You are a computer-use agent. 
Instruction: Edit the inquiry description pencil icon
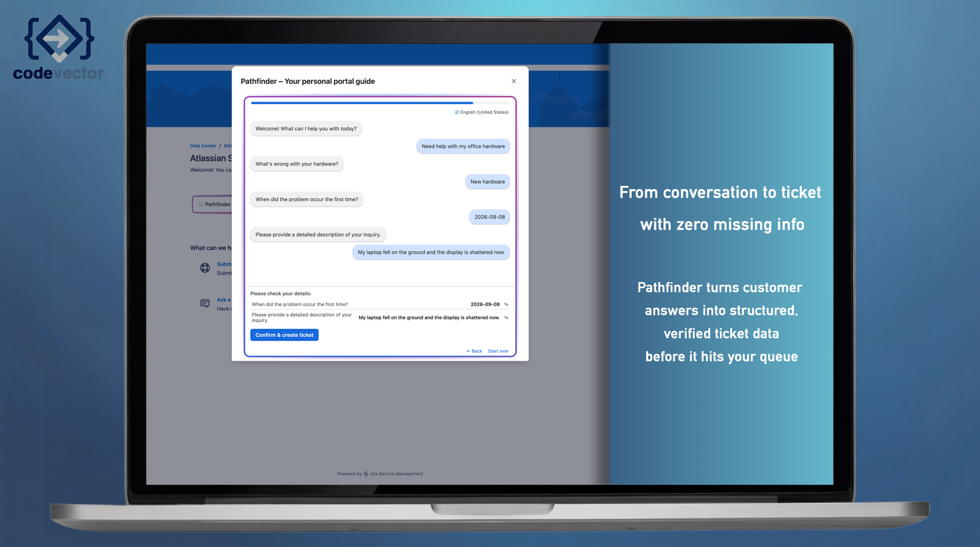pos(506,317)
